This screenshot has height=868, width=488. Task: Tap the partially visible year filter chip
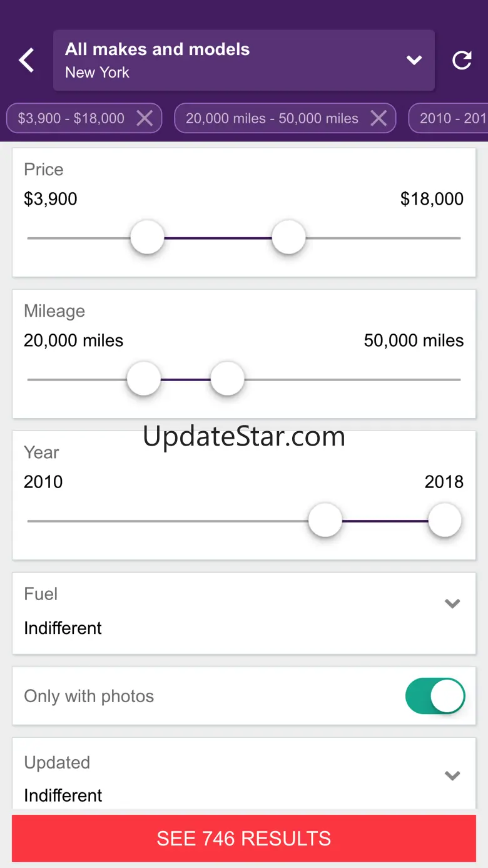click(x=452, y=118)
